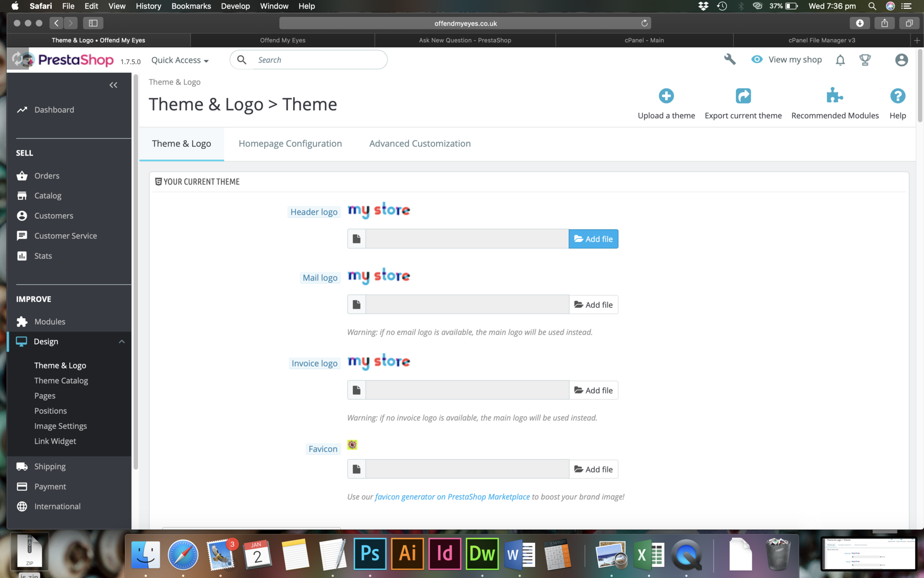The image size is (924, 578).
Task: Collapse the Design menu section
Action: [x=122, y=342]
